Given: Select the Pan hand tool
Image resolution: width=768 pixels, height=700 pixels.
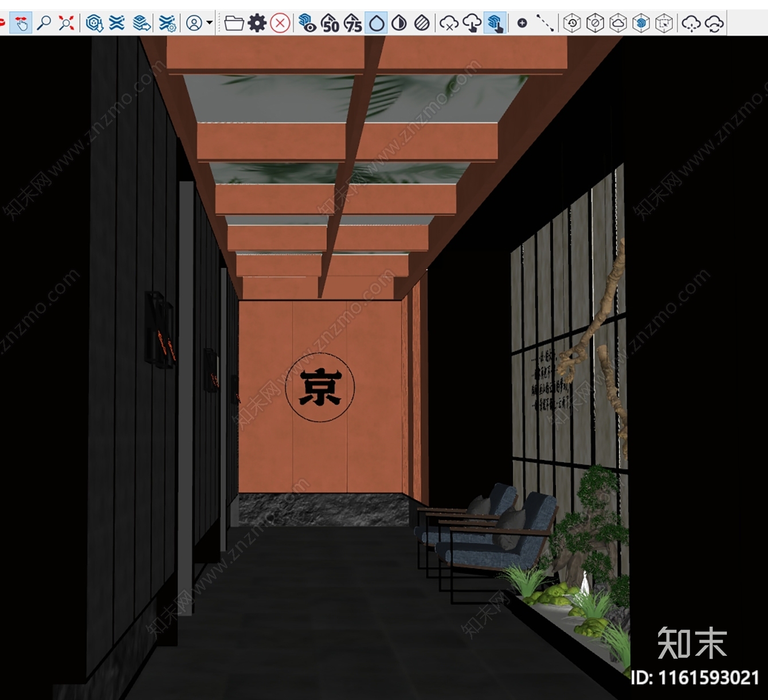Looking at the screenshot, I should point(21,23).
